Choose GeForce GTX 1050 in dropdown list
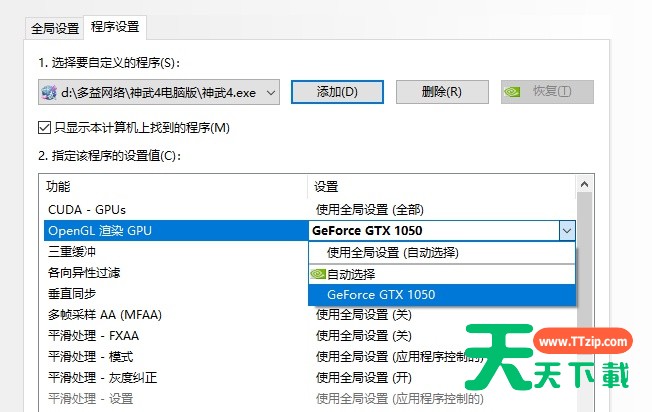 (x=442, y=295)
